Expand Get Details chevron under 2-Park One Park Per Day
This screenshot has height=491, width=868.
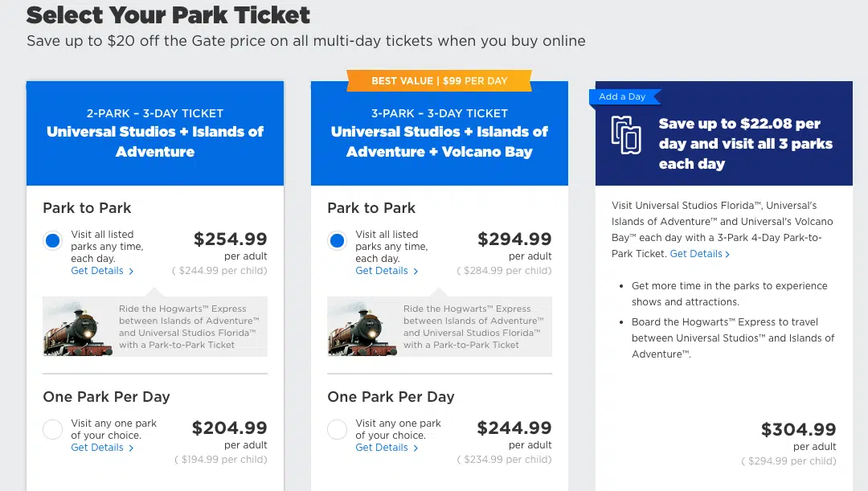[131, 448]
